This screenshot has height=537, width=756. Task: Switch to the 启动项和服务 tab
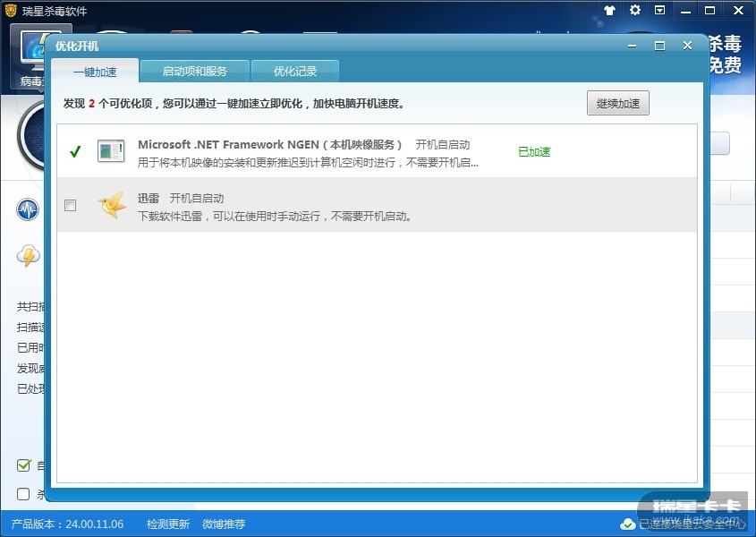[195, 72]
